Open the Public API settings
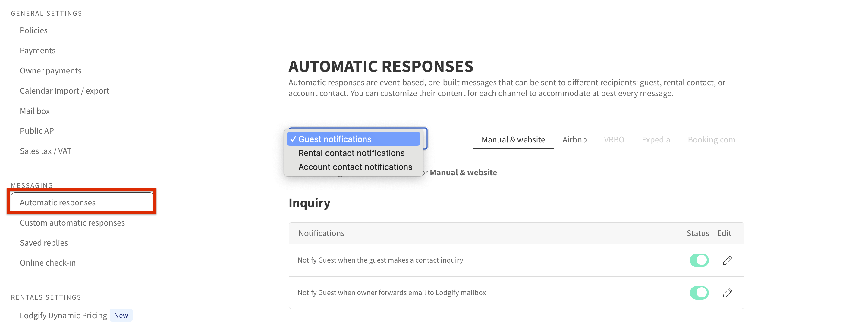 click(x=38, y=131)
